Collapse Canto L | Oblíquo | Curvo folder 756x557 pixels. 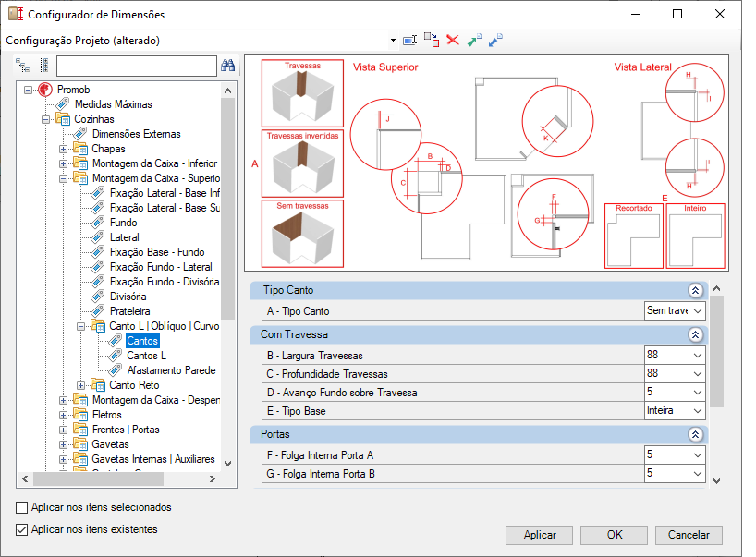pyautogui.click(x=81, y=327)
